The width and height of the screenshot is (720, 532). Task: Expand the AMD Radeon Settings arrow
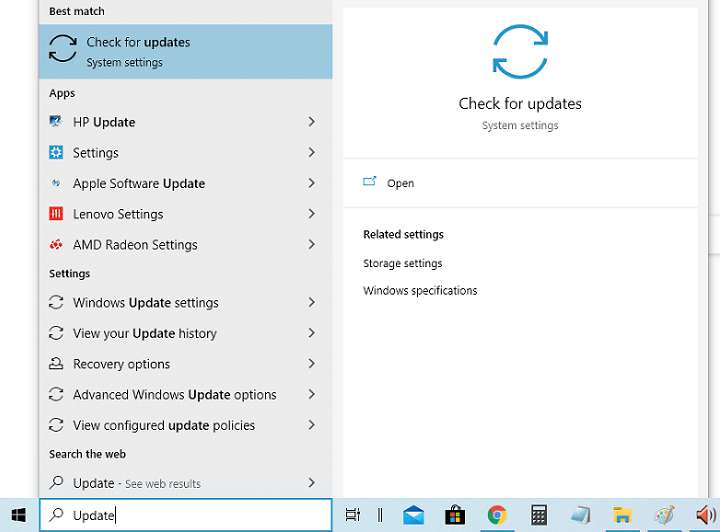[x=312, y=245]
